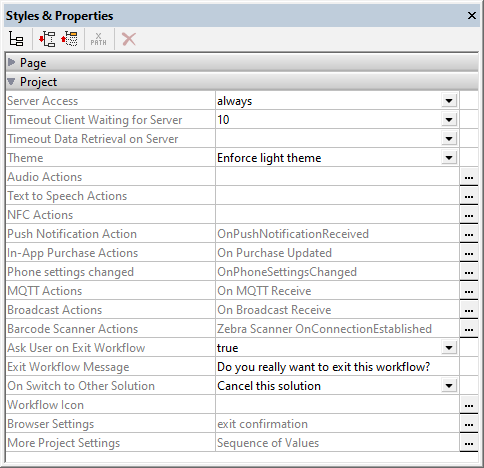Open Timeout Client Waiting for Server dropdown
This screenshot has height=468, width=484.
(x=449, y=120)
